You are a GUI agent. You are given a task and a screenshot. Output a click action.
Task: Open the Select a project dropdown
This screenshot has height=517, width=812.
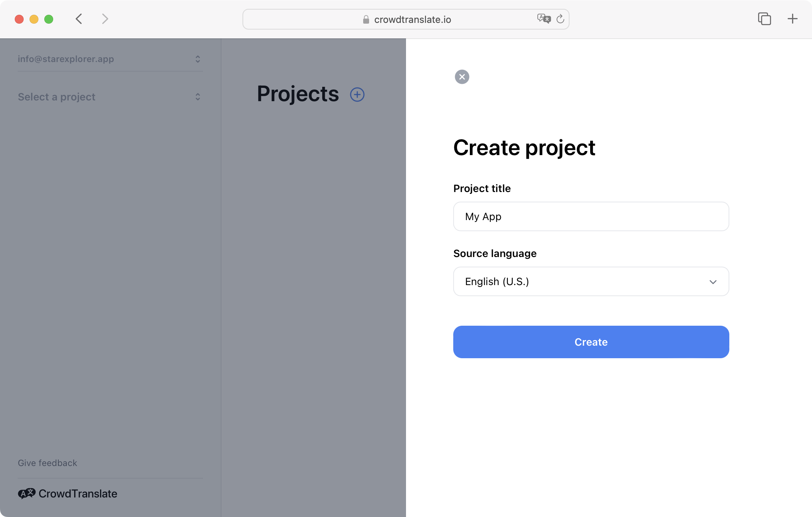[110, 97]
